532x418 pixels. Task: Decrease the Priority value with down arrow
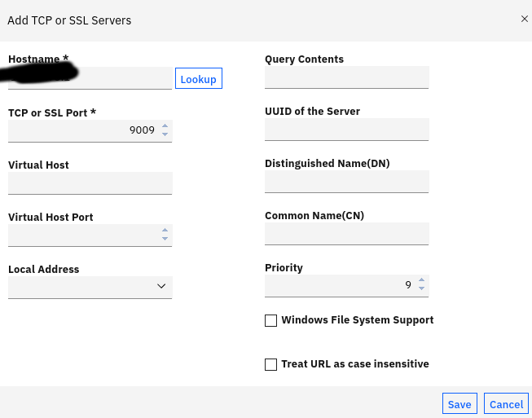(421, 289)
